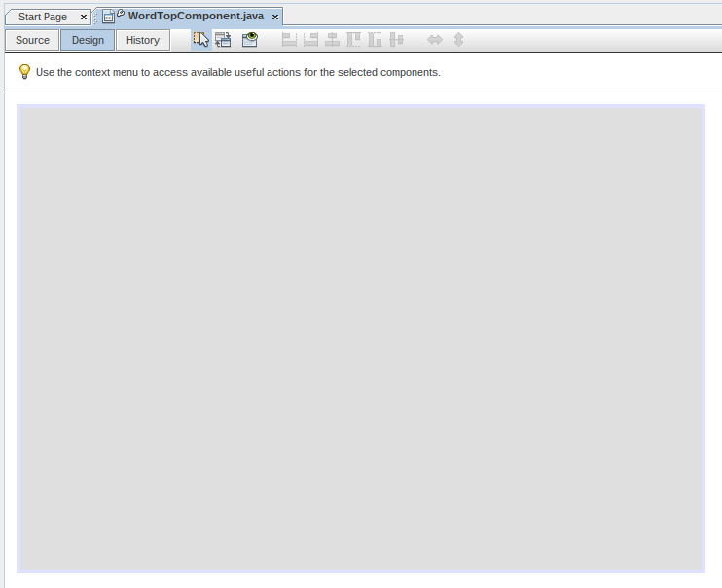Click Align Left in Column icon
The image size is (722, 588).
[x=289, y=40]
